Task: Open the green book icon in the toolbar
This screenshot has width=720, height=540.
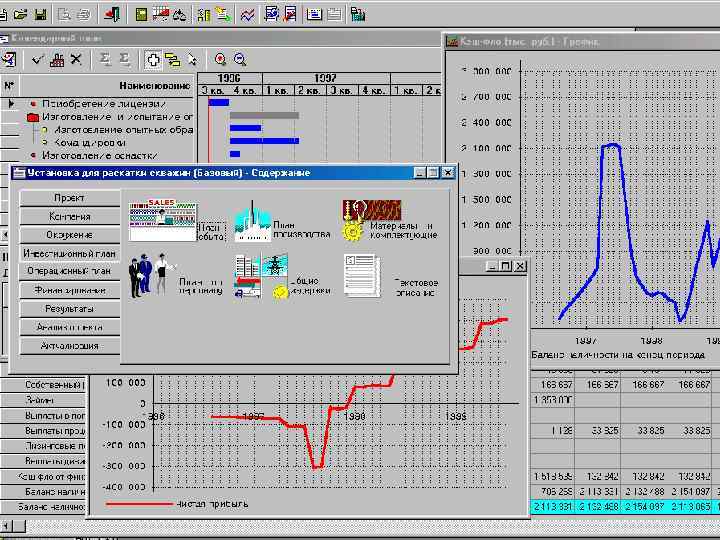Action: click(x=141, y=15)
